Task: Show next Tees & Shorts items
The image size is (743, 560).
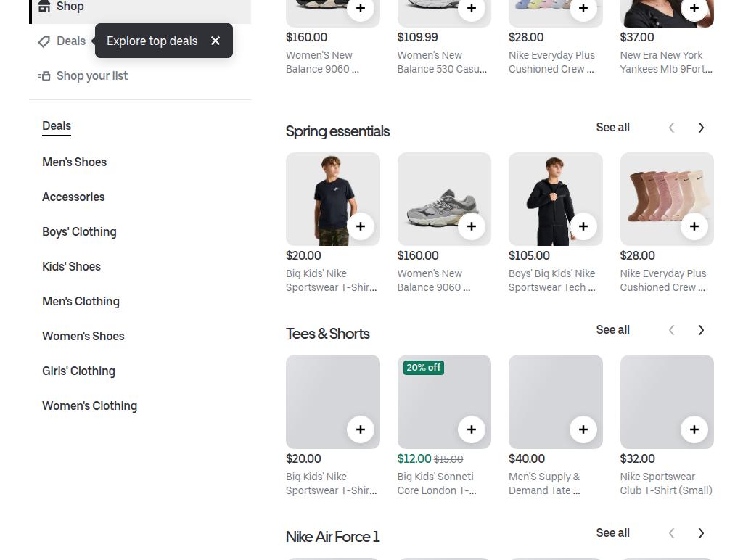Action: coord(701,330)
